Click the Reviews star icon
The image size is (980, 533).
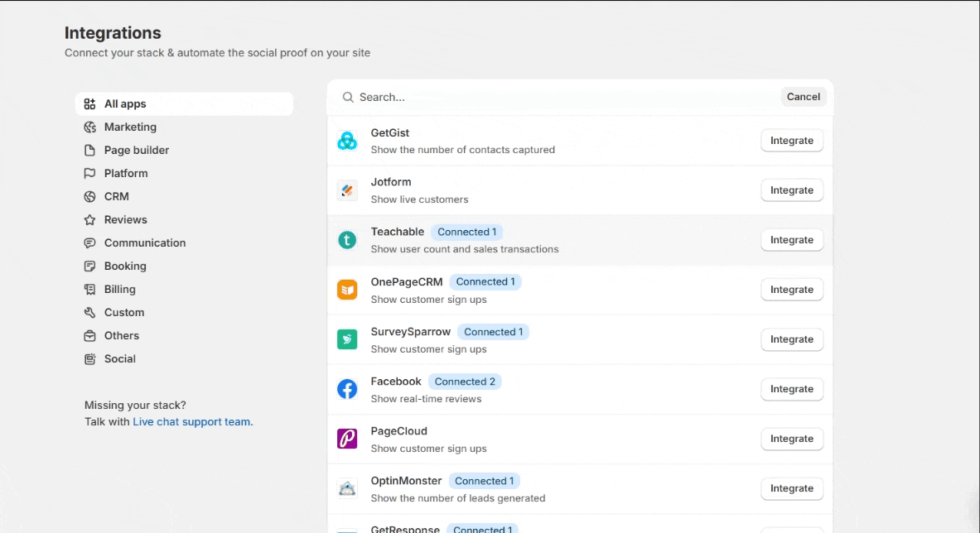(90, 219)
